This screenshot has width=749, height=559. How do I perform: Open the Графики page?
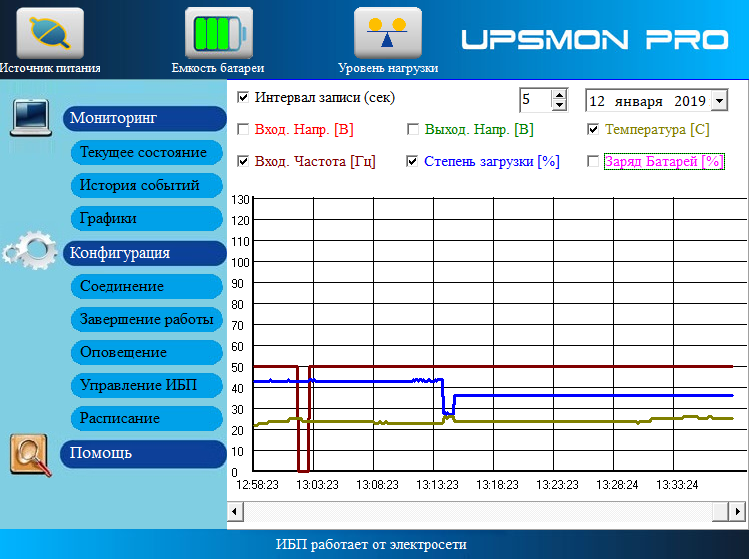click(x=147, y=218)
